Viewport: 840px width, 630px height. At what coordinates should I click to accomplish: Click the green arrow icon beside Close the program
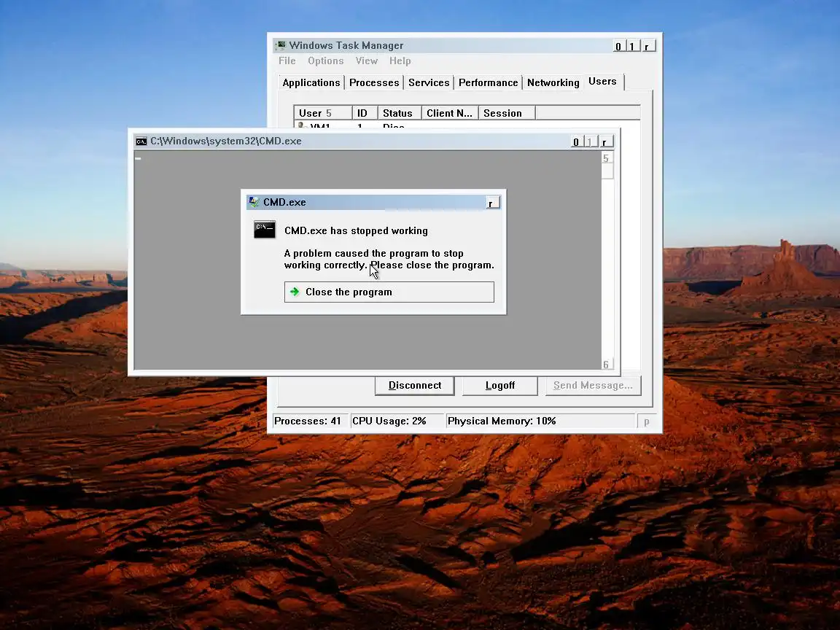(295, 292)
